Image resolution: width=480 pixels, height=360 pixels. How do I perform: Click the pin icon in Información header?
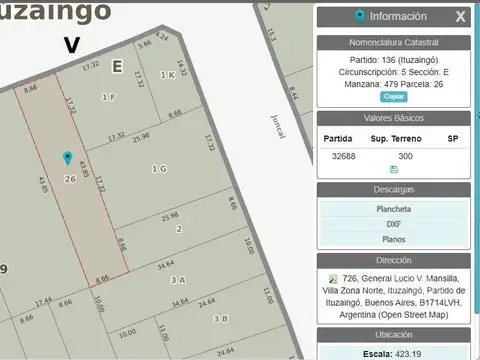[359, 16]
